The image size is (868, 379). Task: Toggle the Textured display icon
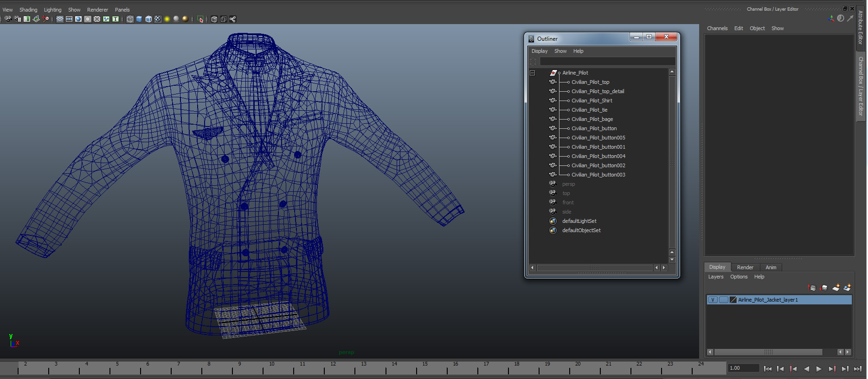(x=158, y=19)
